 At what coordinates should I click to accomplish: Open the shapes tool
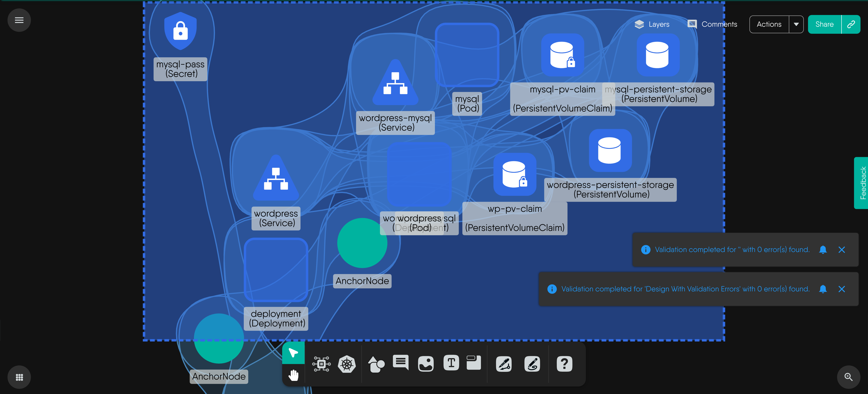[376, 364]
